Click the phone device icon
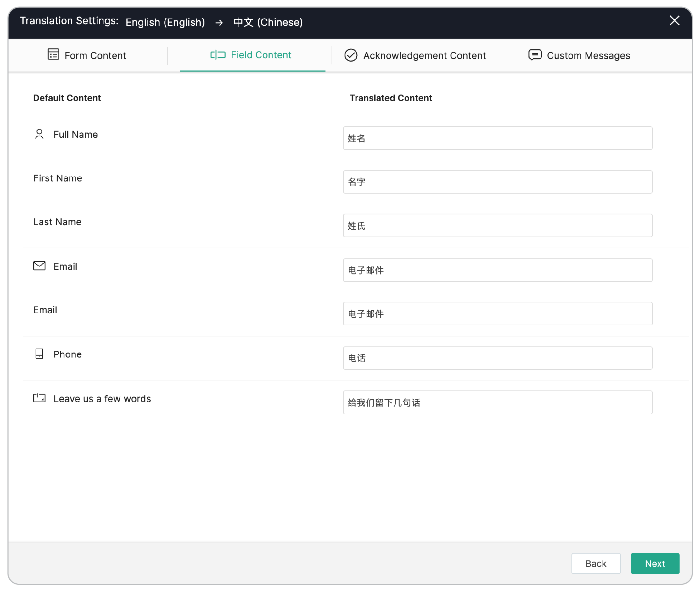 click(39, 354)
